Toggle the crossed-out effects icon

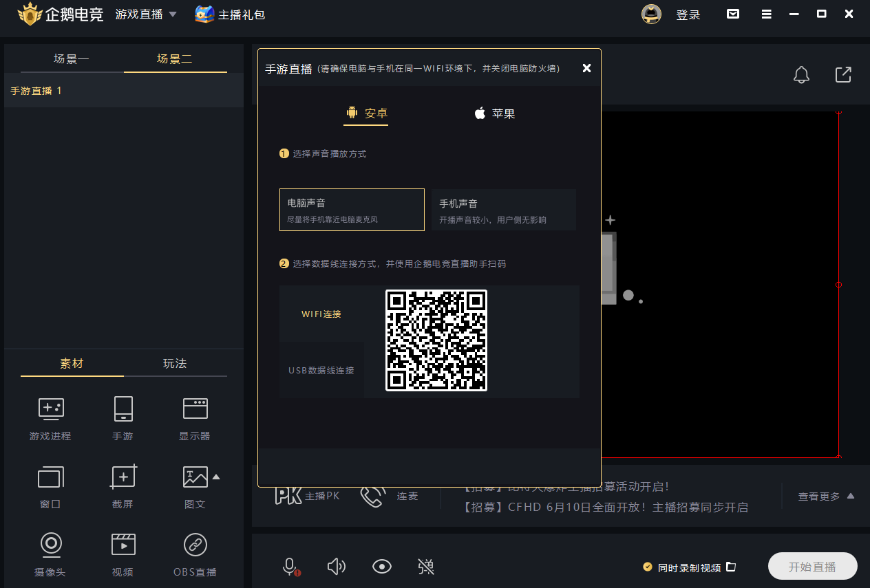click(x=426, y=567)
